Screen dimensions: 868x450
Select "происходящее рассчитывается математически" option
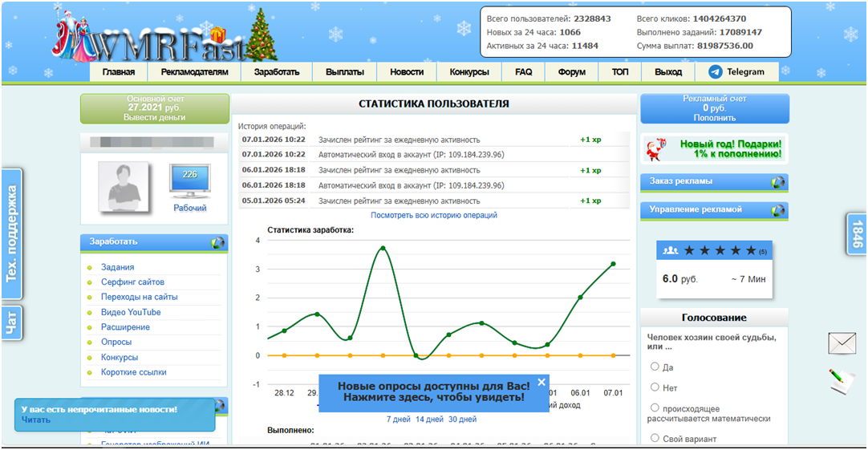[x=655, y=408]
